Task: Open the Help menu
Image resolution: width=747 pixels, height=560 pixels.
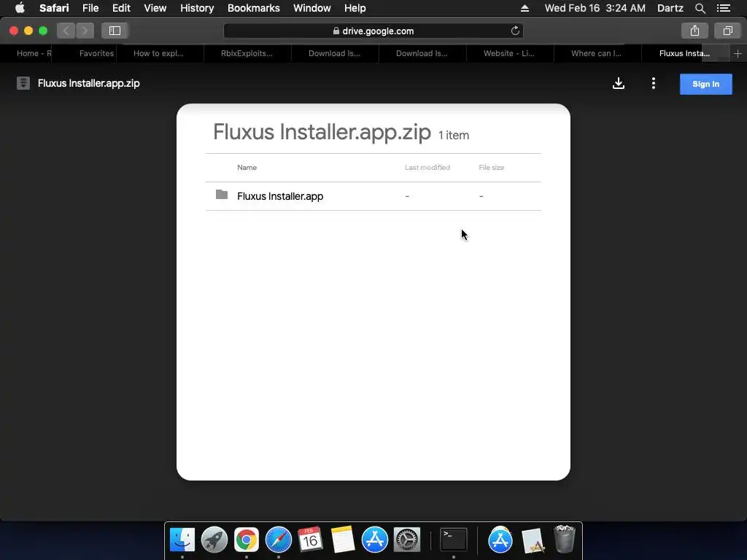Action: [355, 8]
